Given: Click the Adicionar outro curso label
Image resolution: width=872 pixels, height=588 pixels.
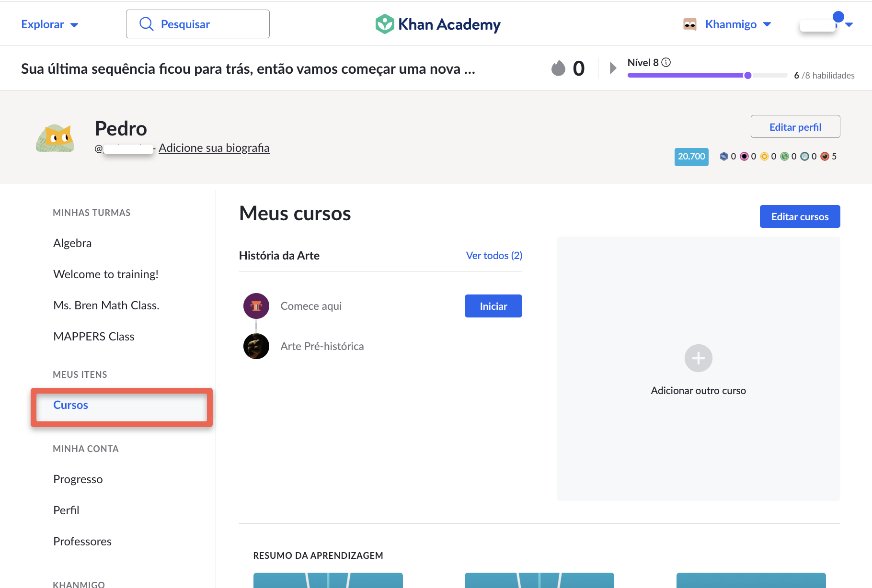Looking at the screenshot, I should pyautogui.click(x=698, y=390).
